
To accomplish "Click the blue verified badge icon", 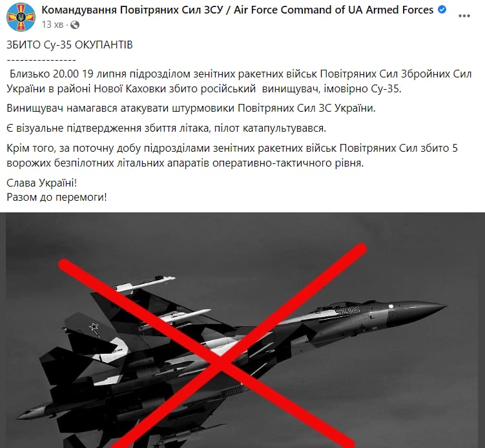I will (442, 10).
